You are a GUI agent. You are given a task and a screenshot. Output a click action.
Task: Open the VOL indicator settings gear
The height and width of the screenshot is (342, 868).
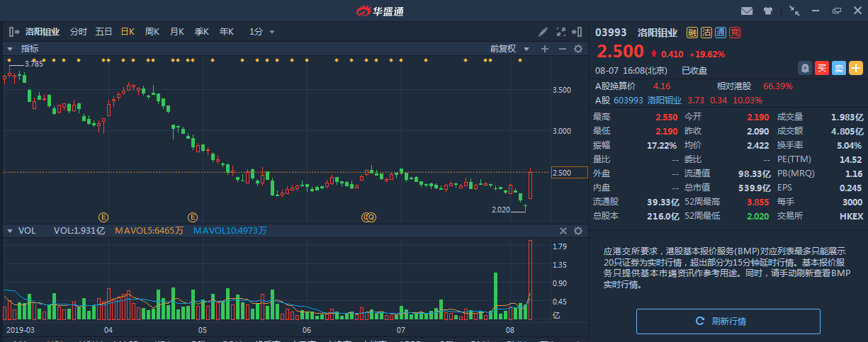coord(577,231)
